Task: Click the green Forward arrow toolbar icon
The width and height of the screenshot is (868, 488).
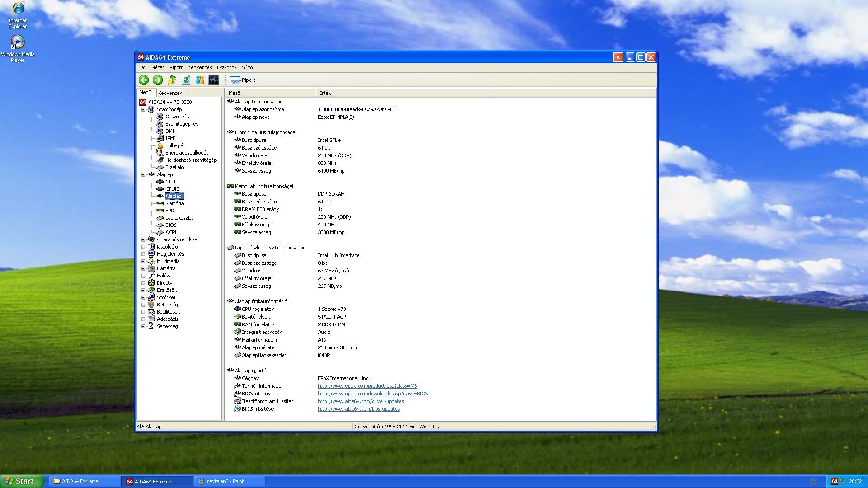Action: point(158,80)
